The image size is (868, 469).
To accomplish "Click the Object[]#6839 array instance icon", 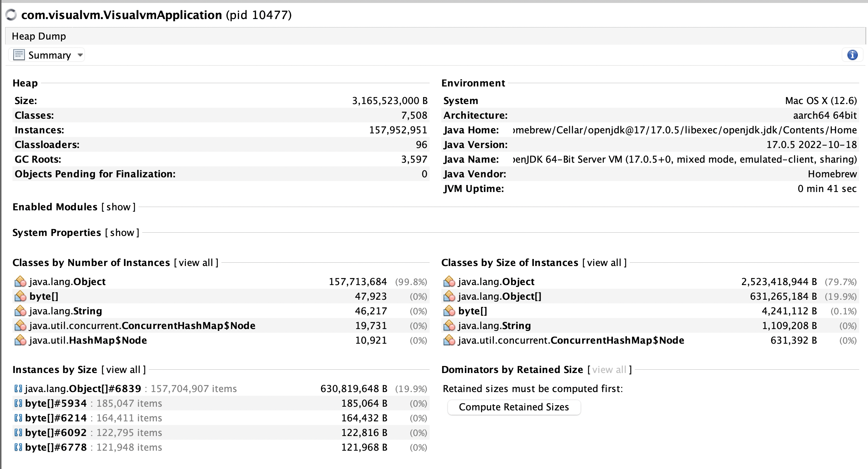I will point(18,389).
